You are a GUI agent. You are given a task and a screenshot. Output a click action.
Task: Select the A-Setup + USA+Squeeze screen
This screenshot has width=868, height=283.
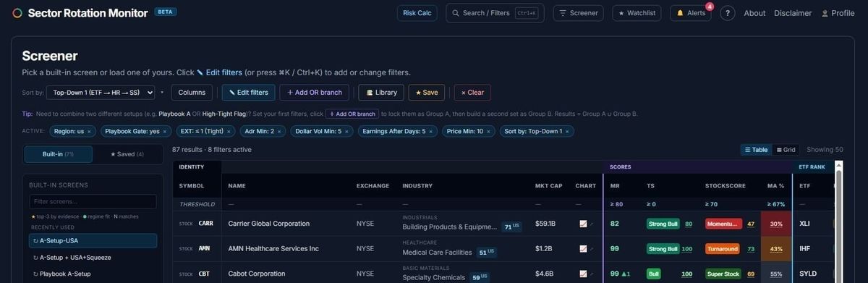click(93, 258)
